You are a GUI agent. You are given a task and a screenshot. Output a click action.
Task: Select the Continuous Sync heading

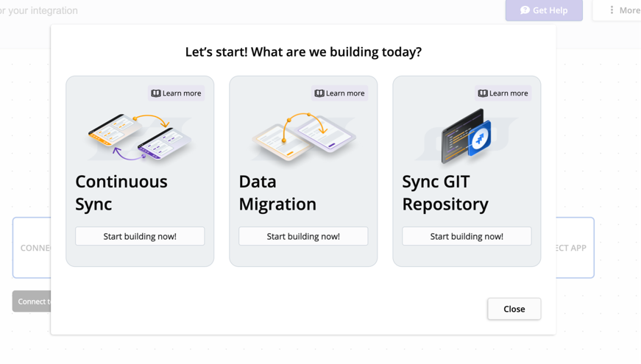pos(121,192)
